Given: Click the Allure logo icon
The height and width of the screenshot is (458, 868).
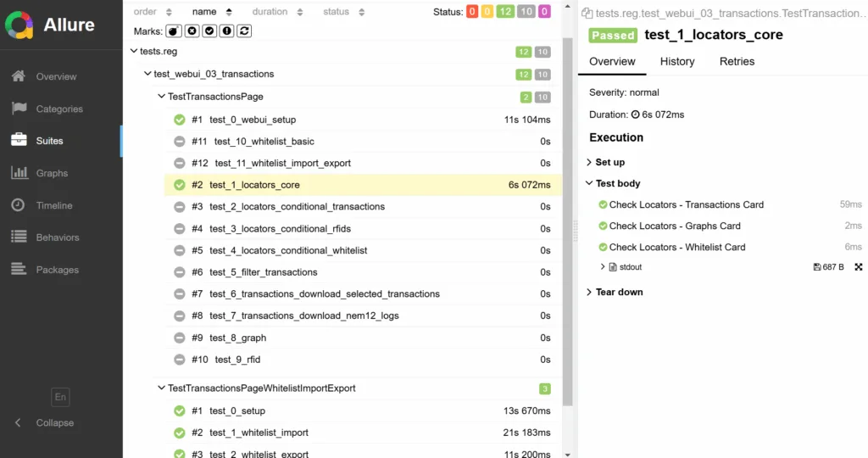Looking at the screenshot, I should point(20,25).
